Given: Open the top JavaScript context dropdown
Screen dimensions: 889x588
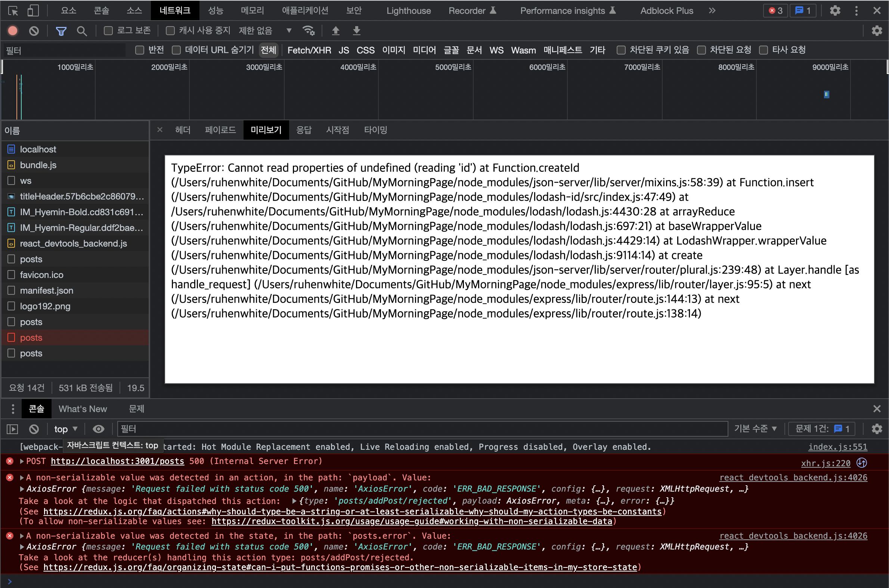Looking at the screenshot, I should click(66, 429).
